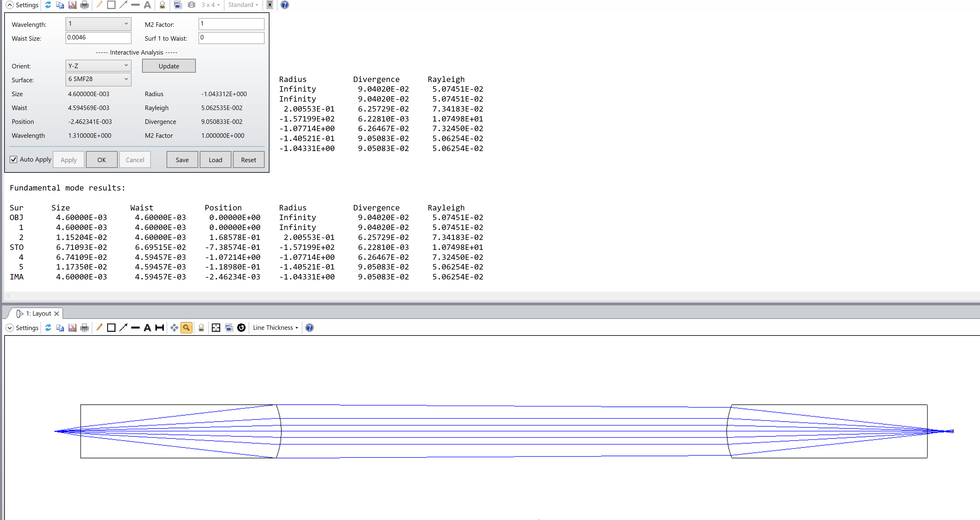This screenshot has width=980, height=520.
Task: Click the Update button
Action: coord(169,66)
